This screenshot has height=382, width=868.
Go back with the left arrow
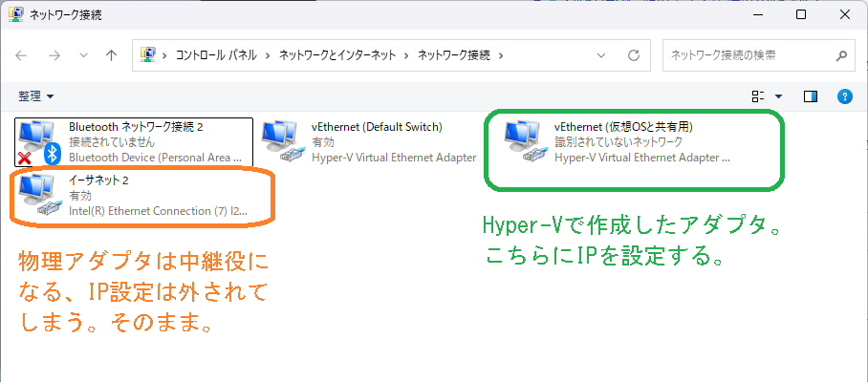click(x=22, y=55)
